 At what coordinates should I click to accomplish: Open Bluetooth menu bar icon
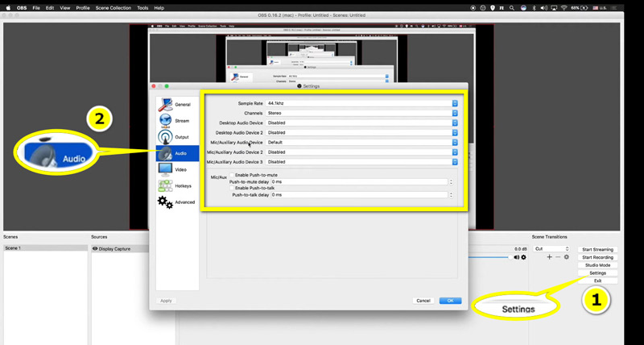(534, 8)
